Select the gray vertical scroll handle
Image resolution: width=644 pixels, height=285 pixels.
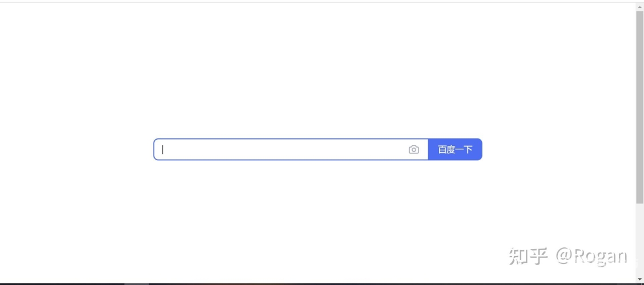click(639, 105)
